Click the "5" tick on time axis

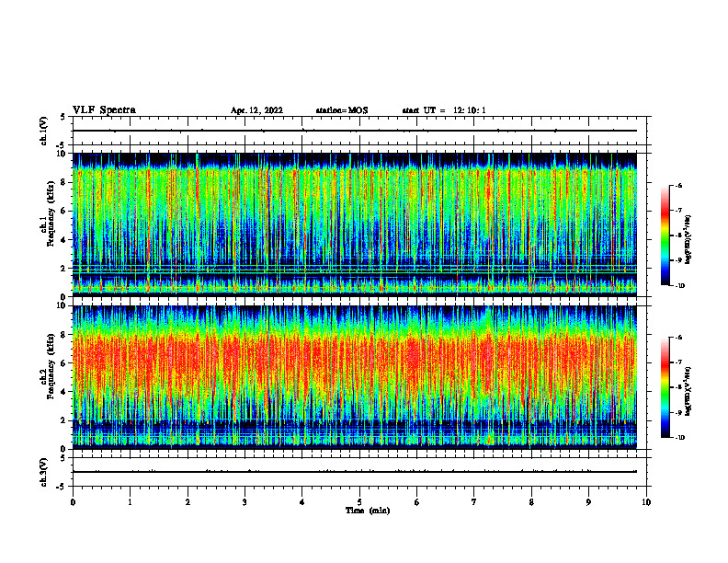[359, 502]
